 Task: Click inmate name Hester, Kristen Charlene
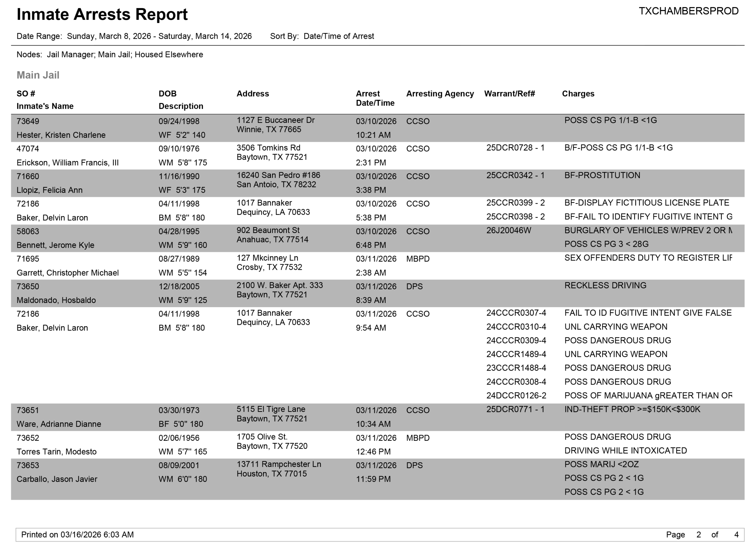coord(61,135)
